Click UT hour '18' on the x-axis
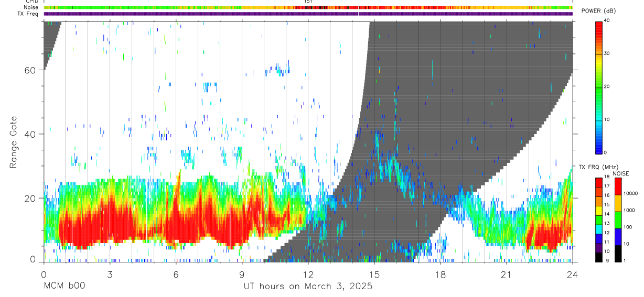 (x=440, y=274)
